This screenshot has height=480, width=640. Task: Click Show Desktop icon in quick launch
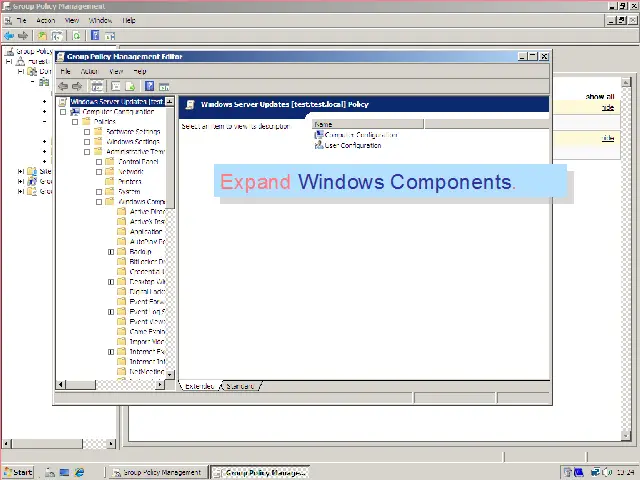(64, 472)
